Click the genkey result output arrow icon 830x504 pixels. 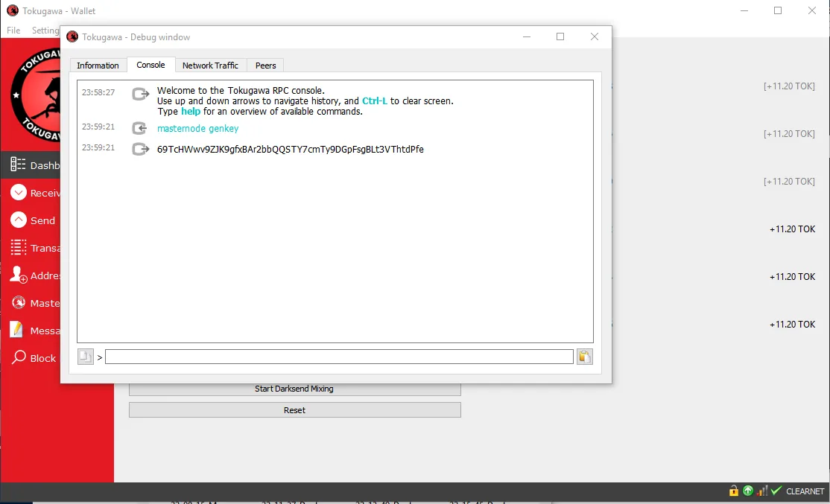pos(140,149)
